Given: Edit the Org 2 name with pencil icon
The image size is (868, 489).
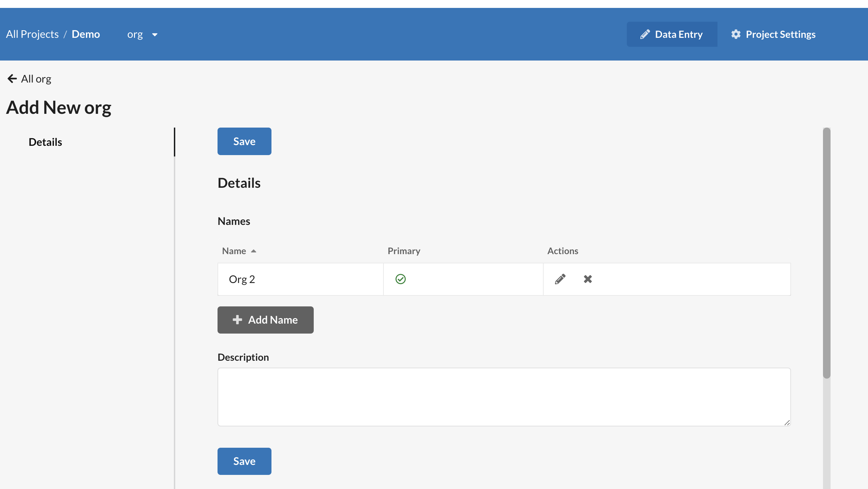Looking at the screenshot, I should 560,279.
